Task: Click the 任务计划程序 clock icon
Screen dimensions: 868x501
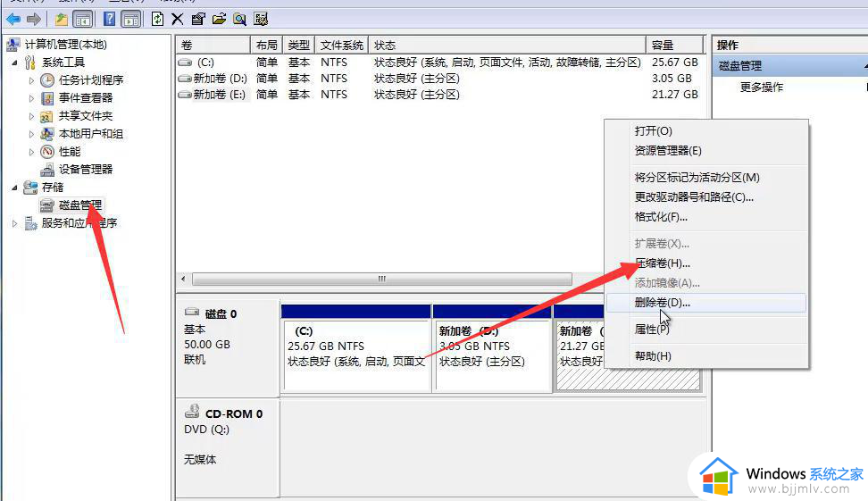Action: click(47, 80)
